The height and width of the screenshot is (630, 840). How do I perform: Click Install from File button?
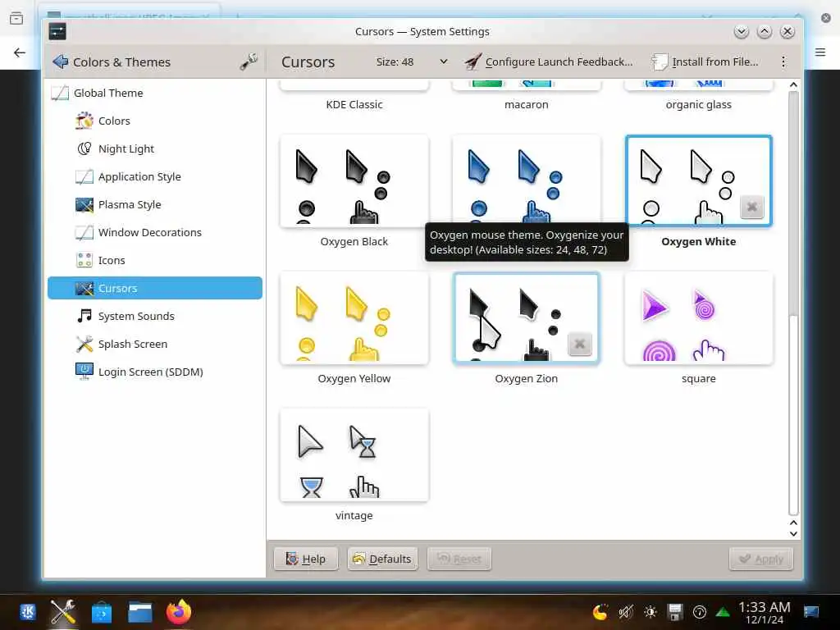pyautogui.click(x=705, y=62)
